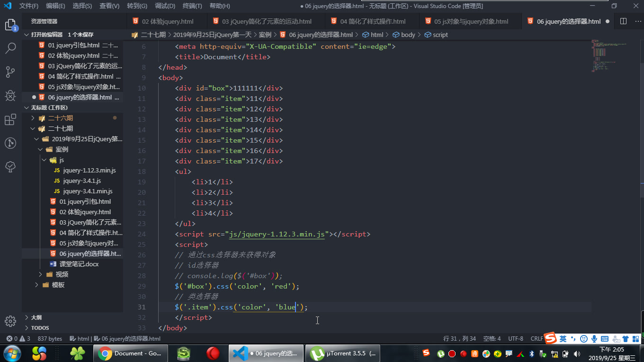This screenshot has width=644, height=362.
Task: Switch to the 05 js对象与jquery对象.html tab
Action: pos(471,21)
